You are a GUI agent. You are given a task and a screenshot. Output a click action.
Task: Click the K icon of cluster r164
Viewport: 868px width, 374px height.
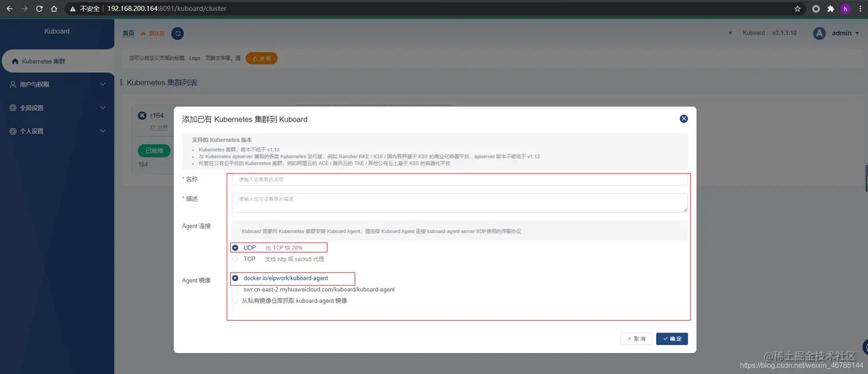[142, 115]
